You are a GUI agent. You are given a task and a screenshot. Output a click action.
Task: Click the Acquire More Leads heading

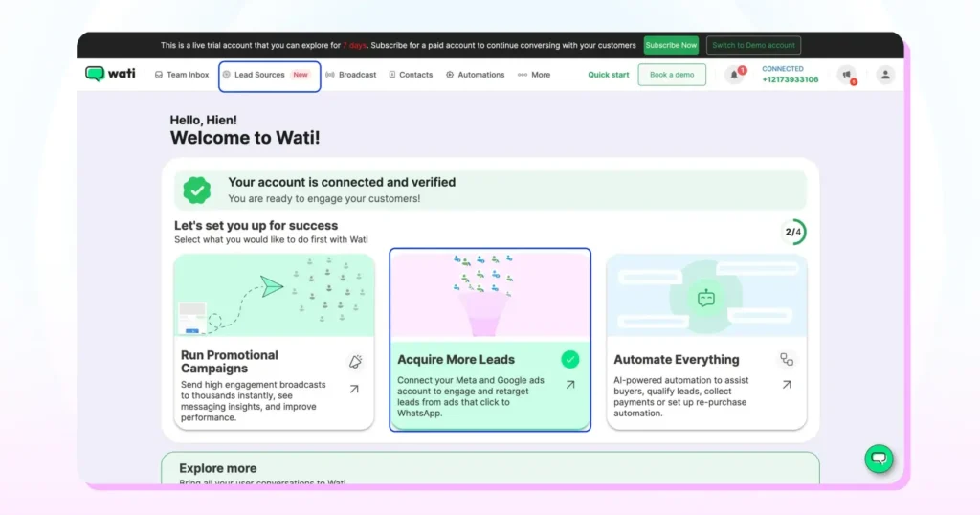pos(456,359)
